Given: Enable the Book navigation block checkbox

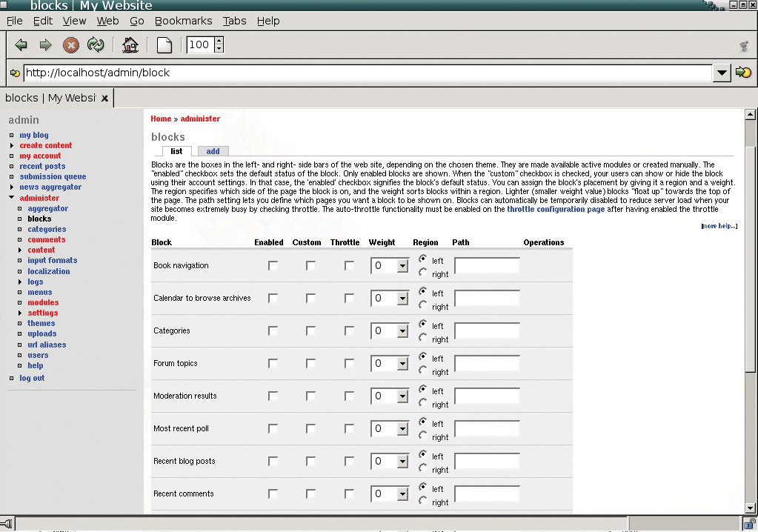Looking at the screenshot, I should coord(273,265).
